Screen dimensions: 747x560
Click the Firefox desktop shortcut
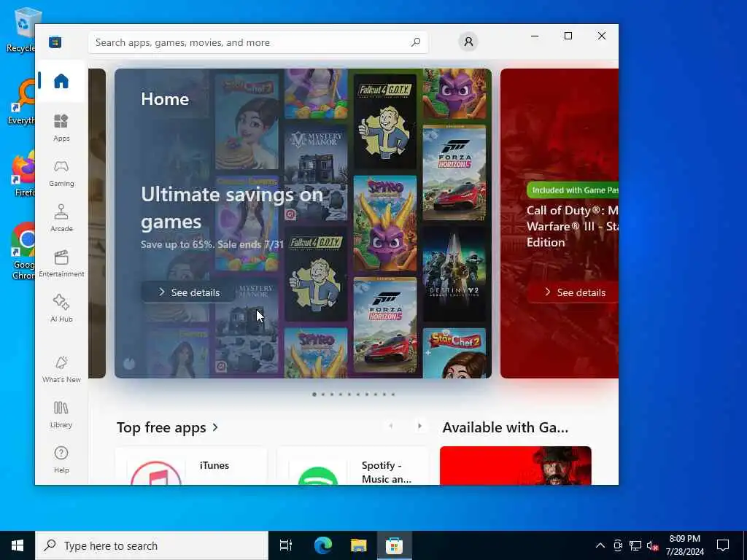click(x=23, y=174)
